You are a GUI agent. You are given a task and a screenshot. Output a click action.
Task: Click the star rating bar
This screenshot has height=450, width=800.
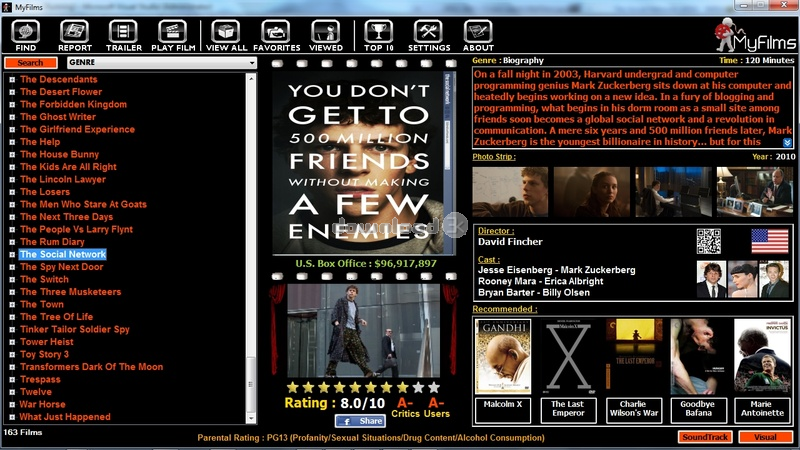click(363, 388)
